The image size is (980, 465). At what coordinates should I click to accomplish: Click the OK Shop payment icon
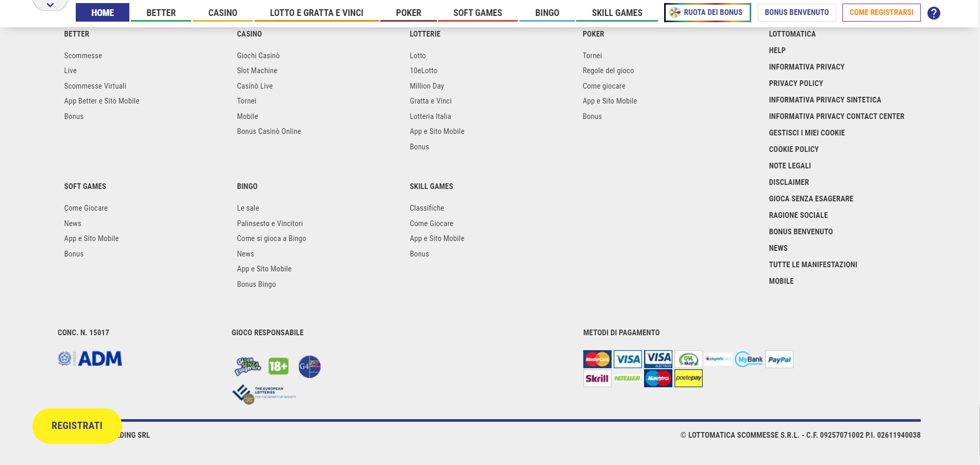(x=688, y=359)
